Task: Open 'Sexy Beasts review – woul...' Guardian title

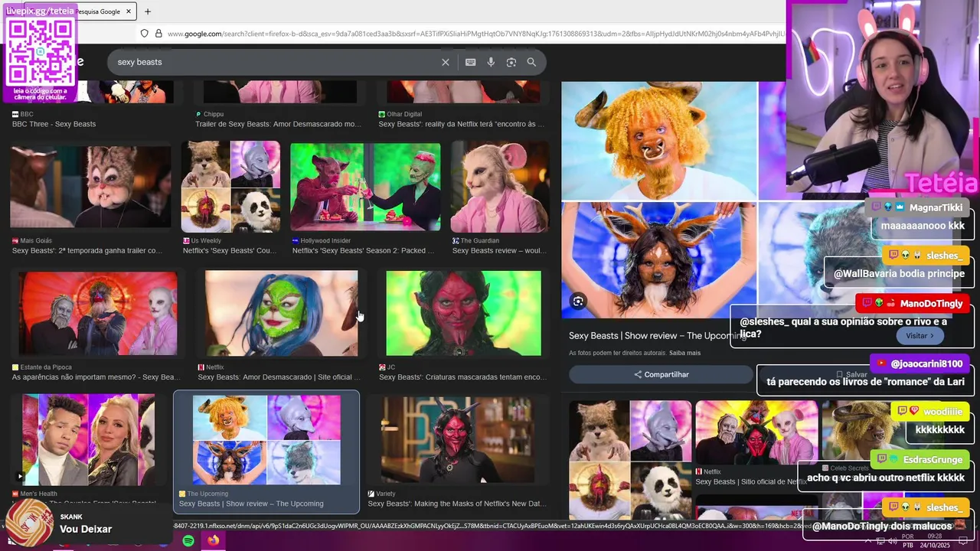Action: (x=499, y=250)
